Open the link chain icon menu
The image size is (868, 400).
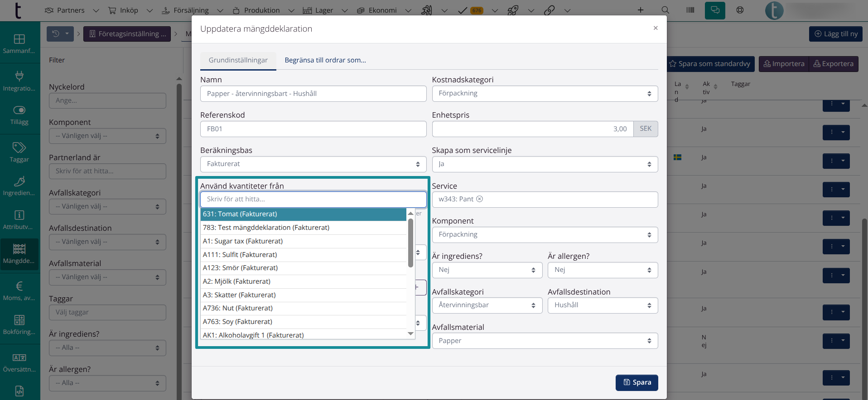click(x=549, y=10)
